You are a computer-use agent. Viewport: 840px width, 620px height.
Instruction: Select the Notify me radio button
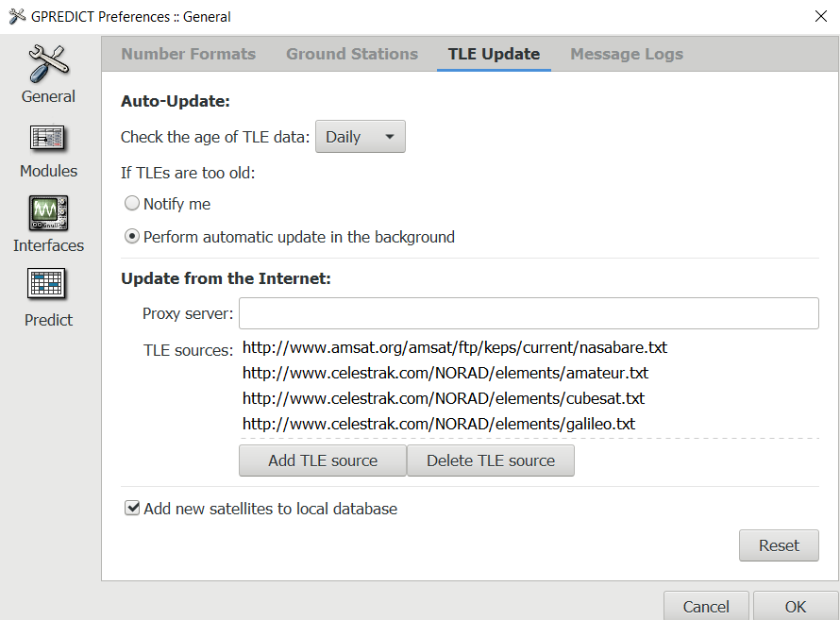[132, 204]
